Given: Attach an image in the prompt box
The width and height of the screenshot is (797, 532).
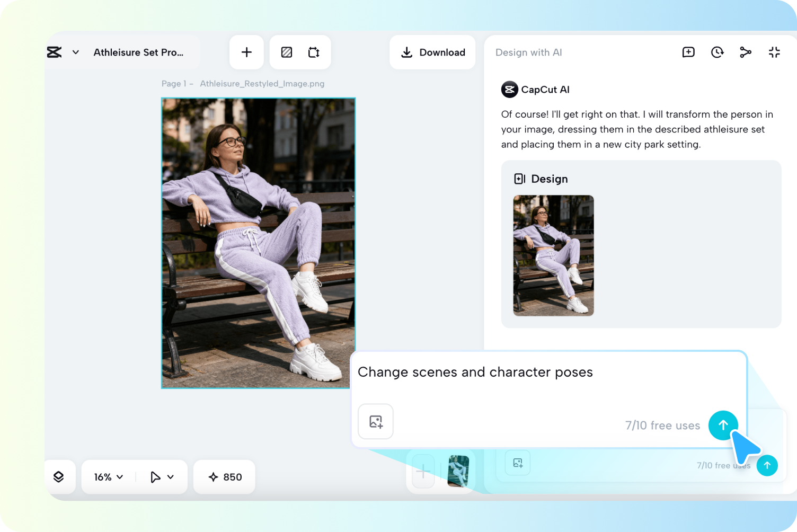Looking at the screenshot, I should pos(375,421).
